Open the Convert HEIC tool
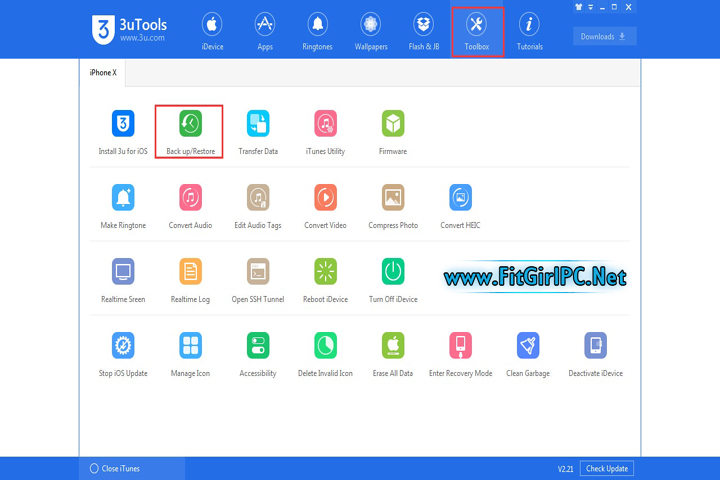This screenshot has height=480, width=720. [x=460, y=198]
